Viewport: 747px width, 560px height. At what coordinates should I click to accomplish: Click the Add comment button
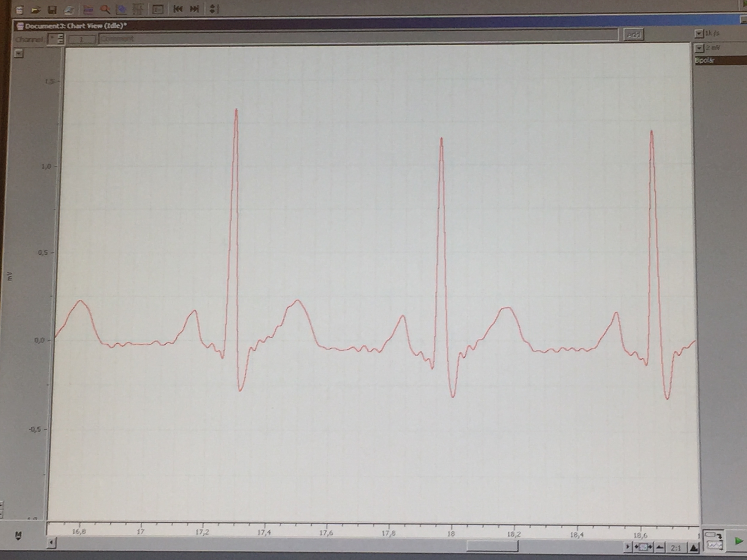633,35
